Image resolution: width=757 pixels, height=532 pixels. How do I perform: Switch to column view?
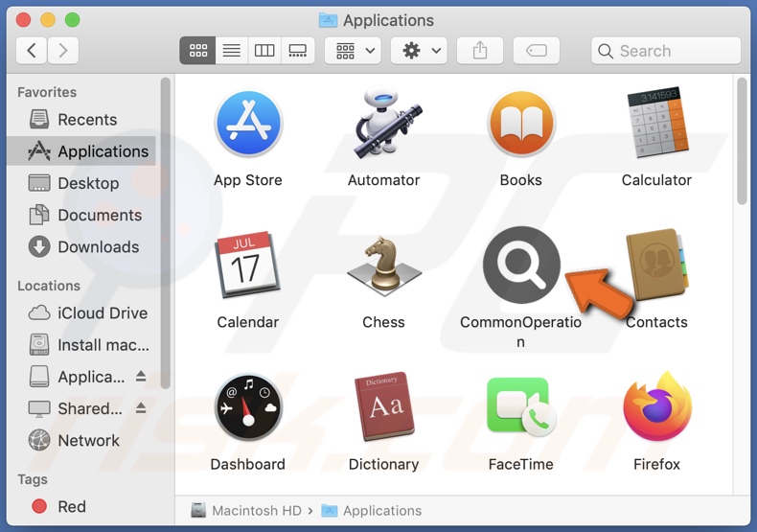[x=264, y=50]
